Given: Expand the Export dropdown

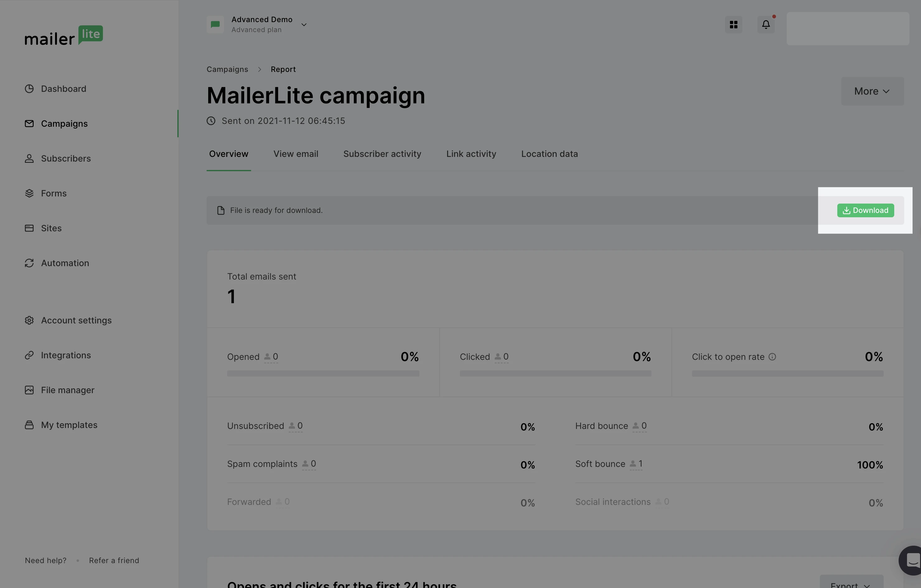Looking at the screenshot, I should tap(851, 584).
